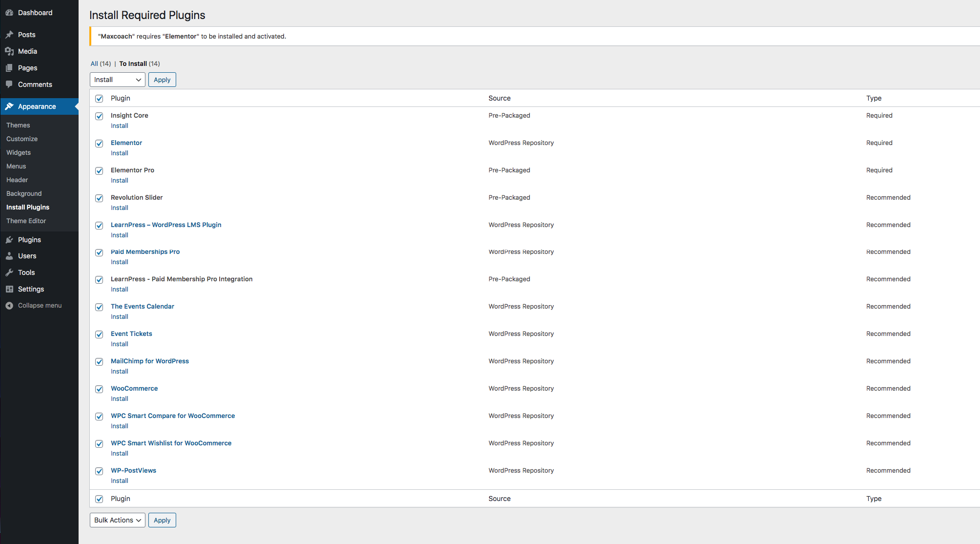Click the Type column header at top
The image size is (980, 544).
874,98
